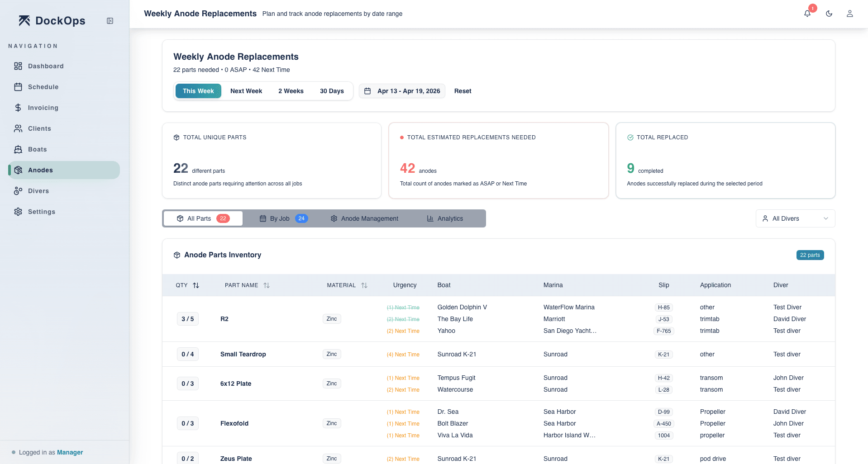Click the Settings gear icon
The image size is (868, 464).
coord(18,212)
